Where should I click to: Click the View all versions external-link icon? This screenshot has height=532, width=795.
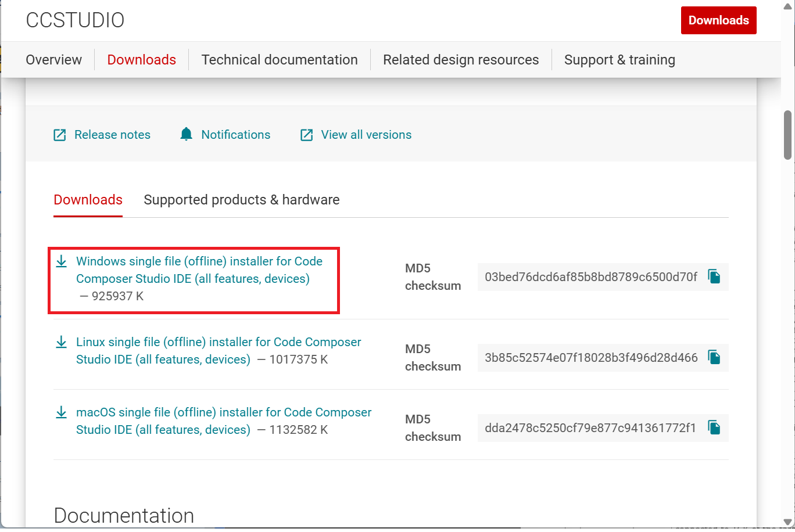[306, 135]
